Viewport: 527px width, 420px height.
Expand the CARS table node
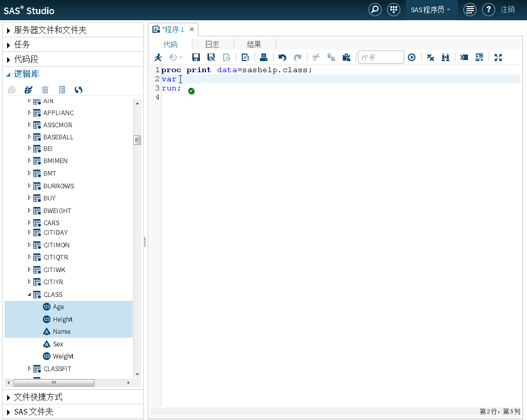click(x=30, y=223)
